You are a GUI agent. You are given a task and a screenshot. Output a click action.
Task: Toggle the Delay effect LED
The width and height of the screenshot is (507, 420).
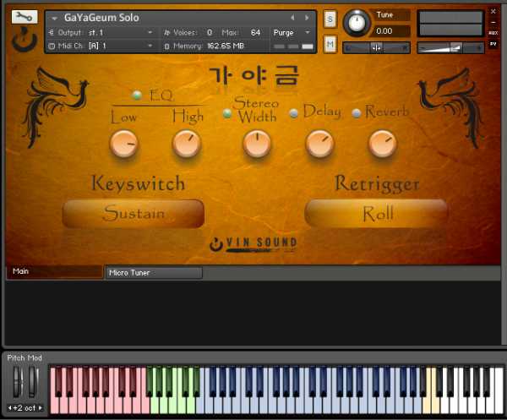coord(293,113)
